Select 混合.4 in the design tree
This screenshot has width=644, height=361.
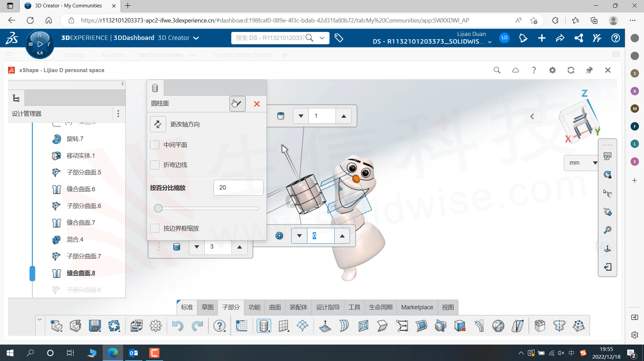coord(75,240)
